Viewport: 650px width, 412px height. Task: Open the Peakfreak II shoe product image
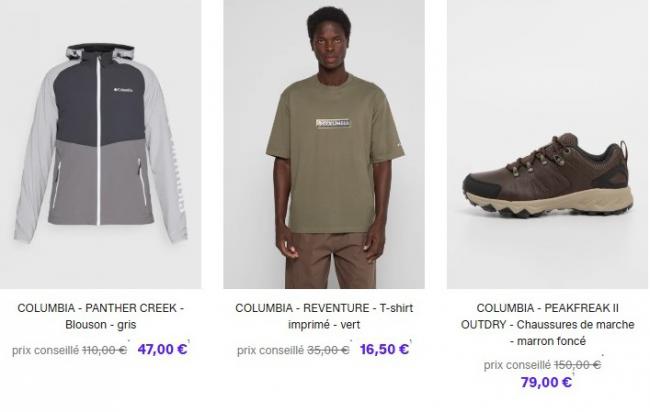point(547,144)
